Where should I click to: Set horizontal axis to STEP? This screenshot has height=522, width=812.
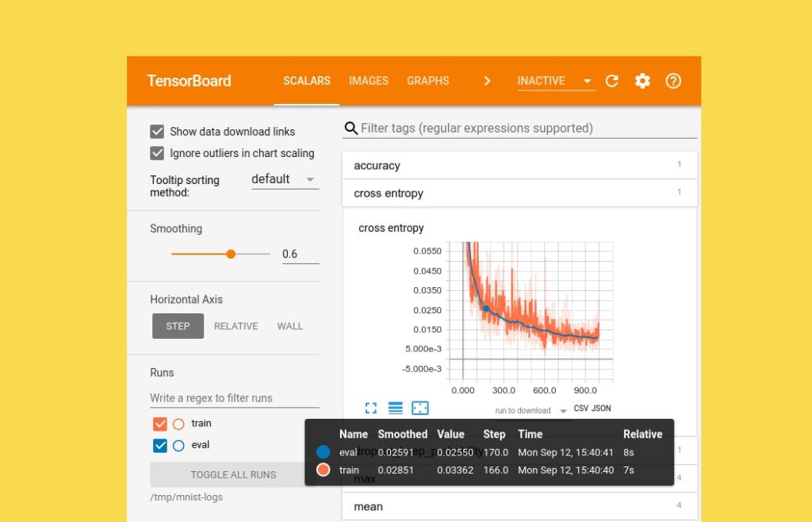coord(178,326)
